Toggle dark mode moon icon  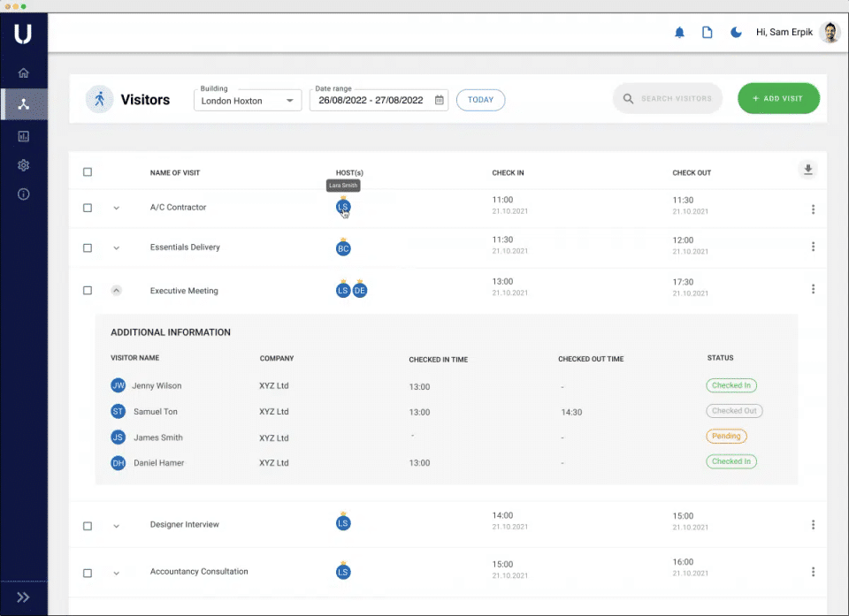[736, 33]
